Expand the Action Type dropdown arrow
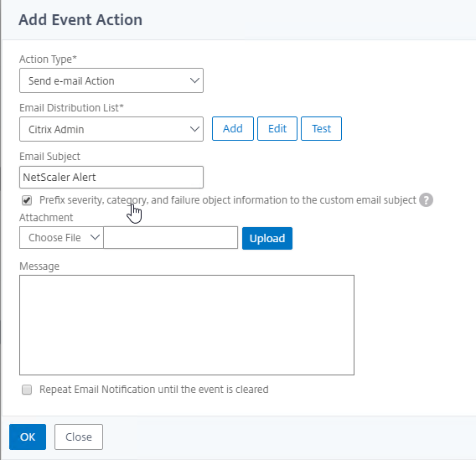 pyautogui.click(x=194, y=80)
